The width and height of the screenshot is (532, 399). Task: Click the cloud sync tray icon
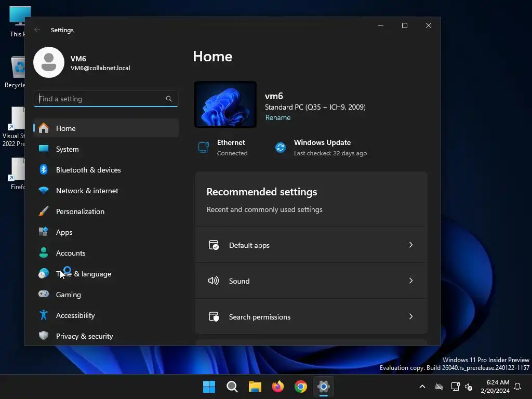tap(439, 387)
